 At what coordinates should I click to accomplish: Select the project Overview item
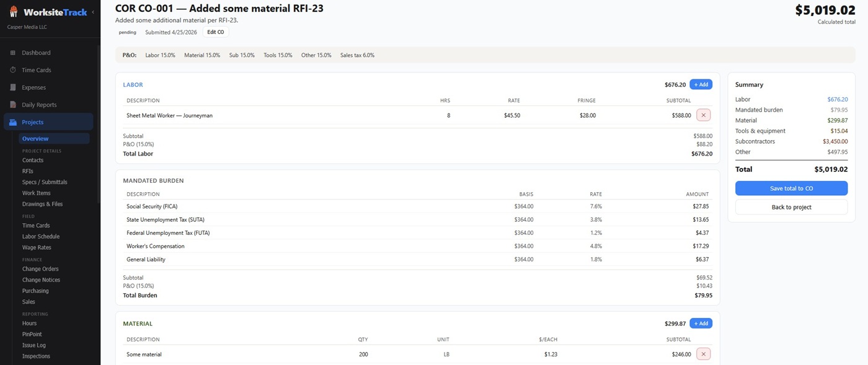[54, 139]
